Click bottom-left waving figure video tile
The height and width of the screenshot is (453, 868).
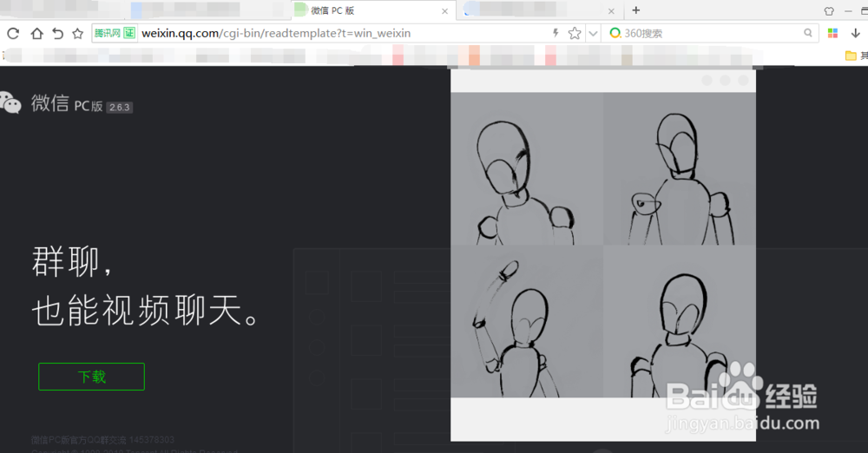pos(527,321)
